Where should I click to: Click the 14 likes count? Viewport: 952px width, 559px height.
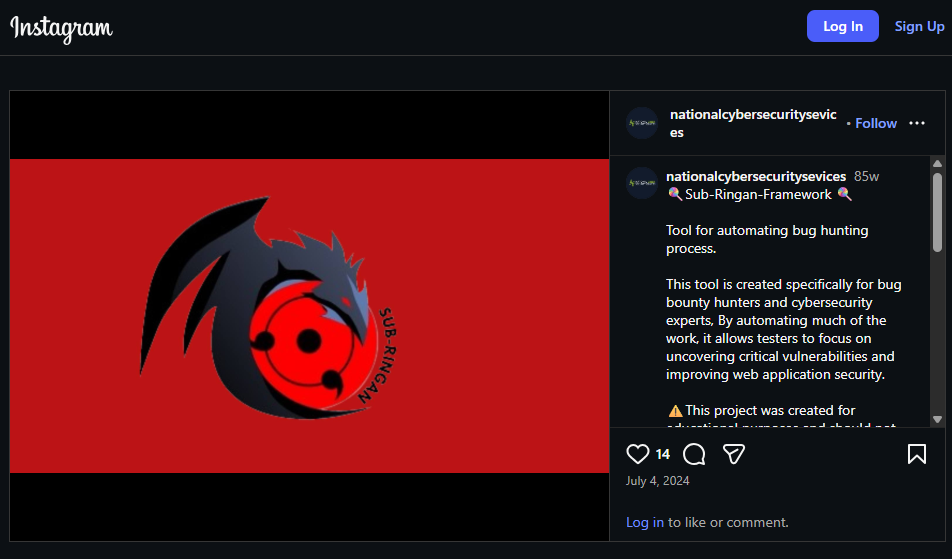662,455
